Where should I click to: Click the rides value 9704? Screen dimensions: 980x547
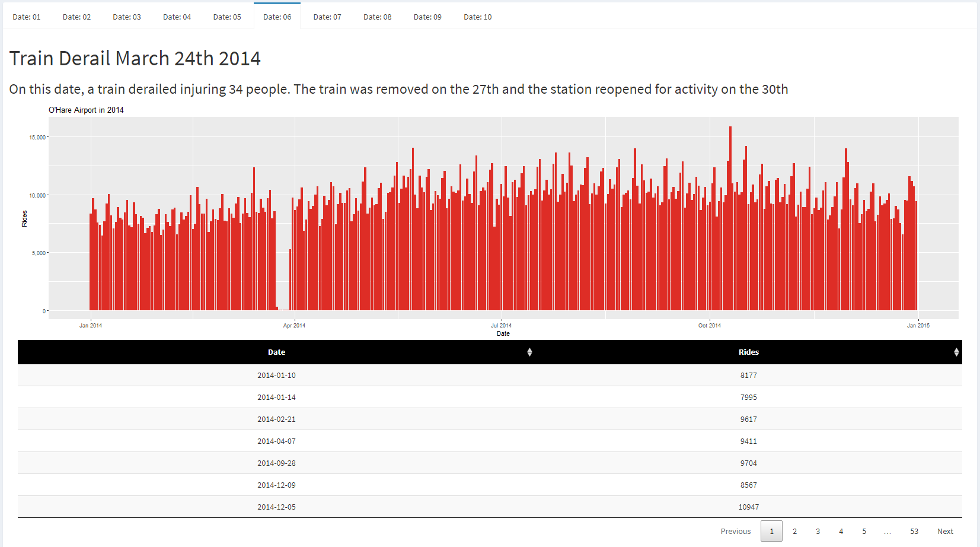point(749,463)
